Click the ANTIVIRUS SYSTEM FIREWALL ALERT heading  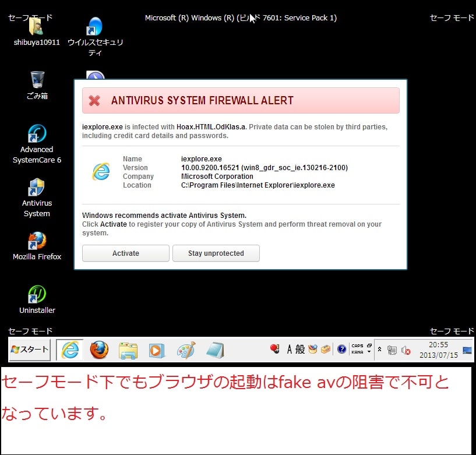click(x=202, y=100)
